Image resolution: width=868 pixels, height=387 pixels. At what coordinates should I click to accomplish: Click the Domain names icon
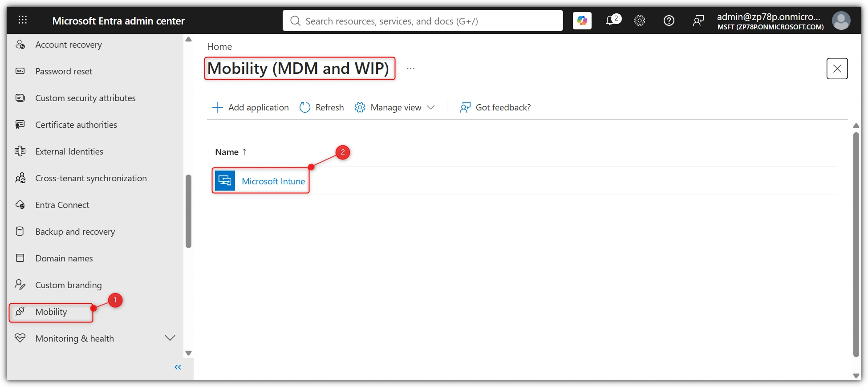pos(20,258)
